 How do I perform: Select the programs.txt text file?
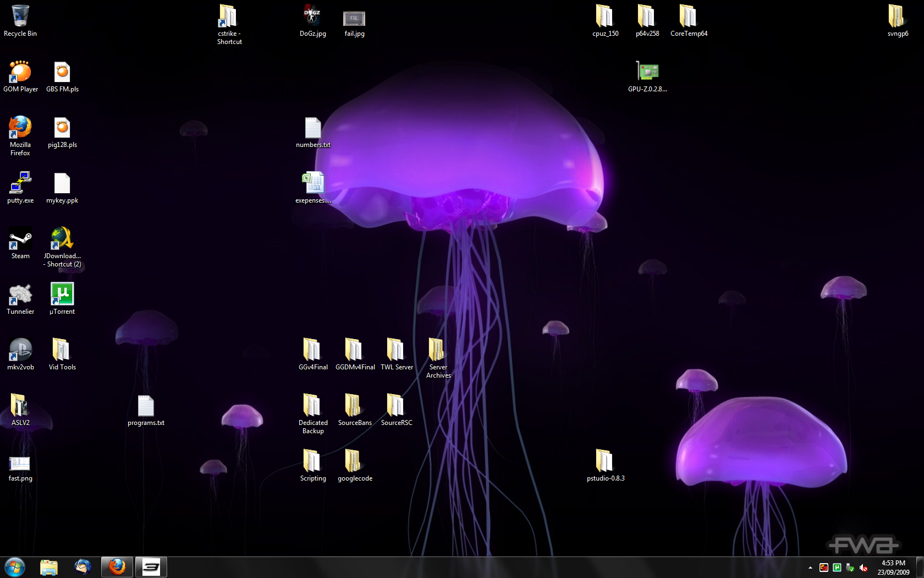146,410
